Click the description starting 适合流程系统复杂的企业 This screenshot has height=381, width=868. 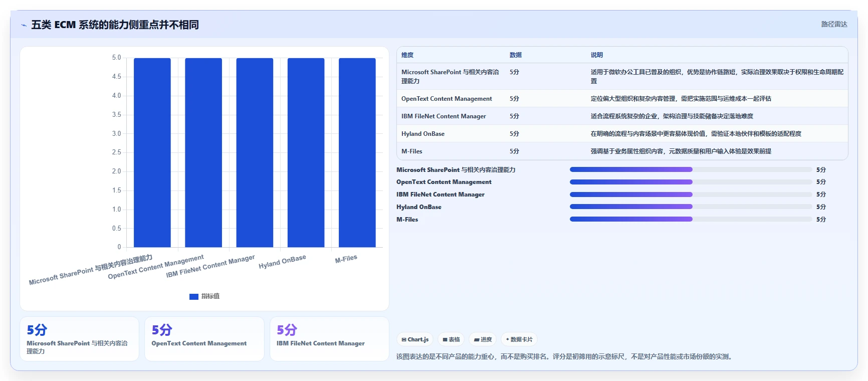(x=672, y=116)
